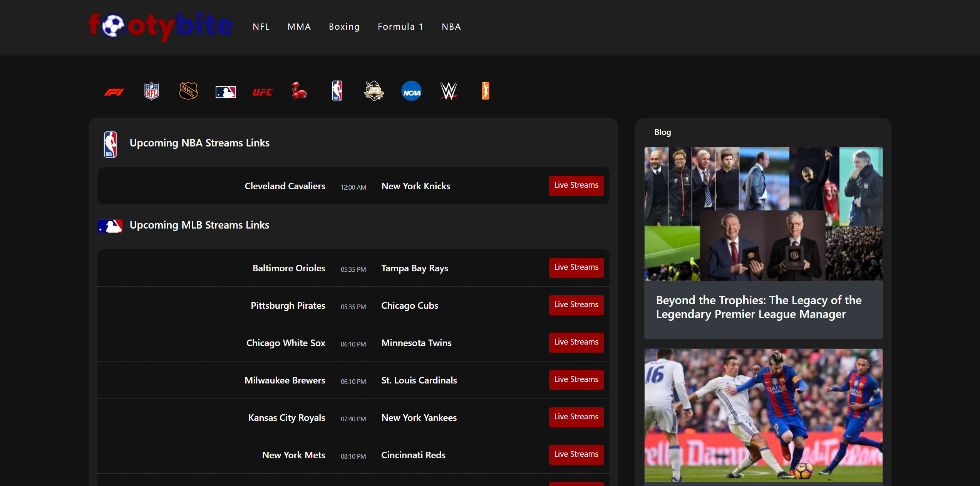The height and width of the screenshot is (486, 980).
Task: Select the Chicago White Sox team name
Action: 286,343
